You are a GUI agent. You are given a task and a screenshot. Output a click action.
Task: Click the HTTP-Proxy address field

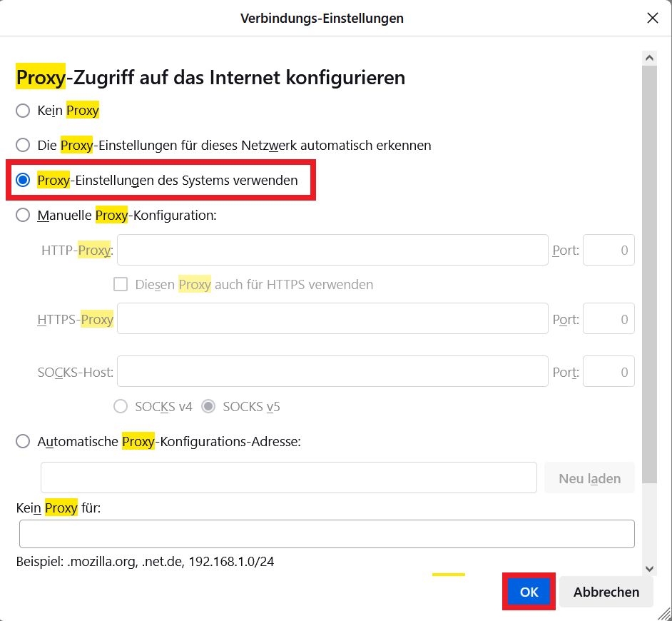pos(332,250)
